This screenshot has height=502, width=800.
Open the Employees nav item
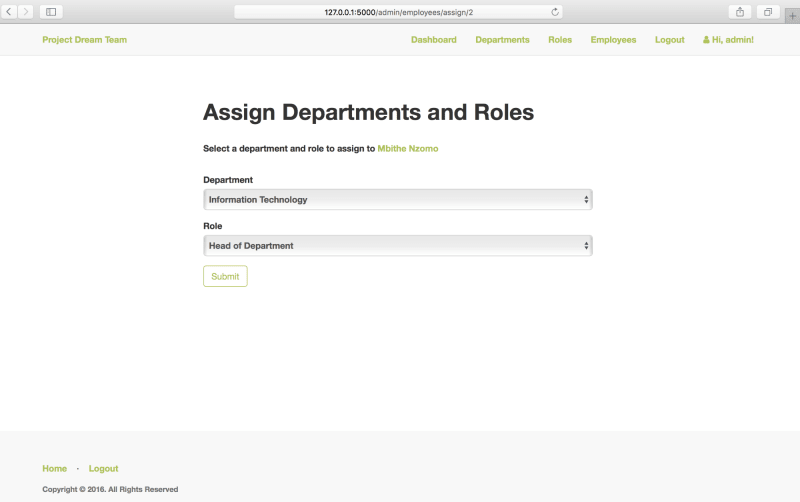[613, 40]
